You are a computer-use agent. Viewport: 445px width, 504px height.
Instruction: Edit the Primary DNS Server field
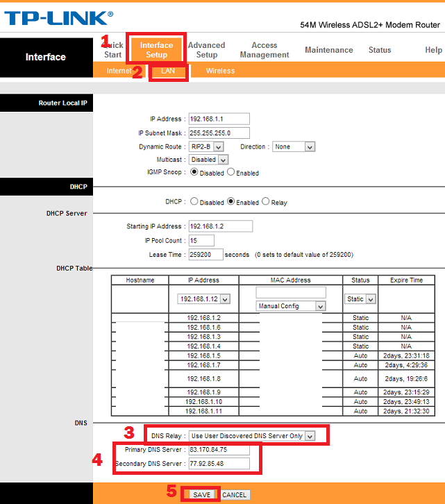tap(219, 450)
